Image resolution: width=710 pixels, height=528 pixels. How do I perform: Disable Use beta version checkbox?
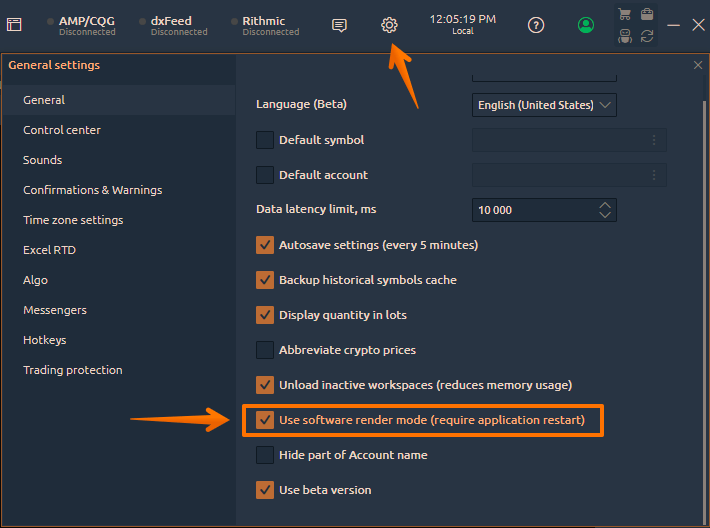[265, 490]
